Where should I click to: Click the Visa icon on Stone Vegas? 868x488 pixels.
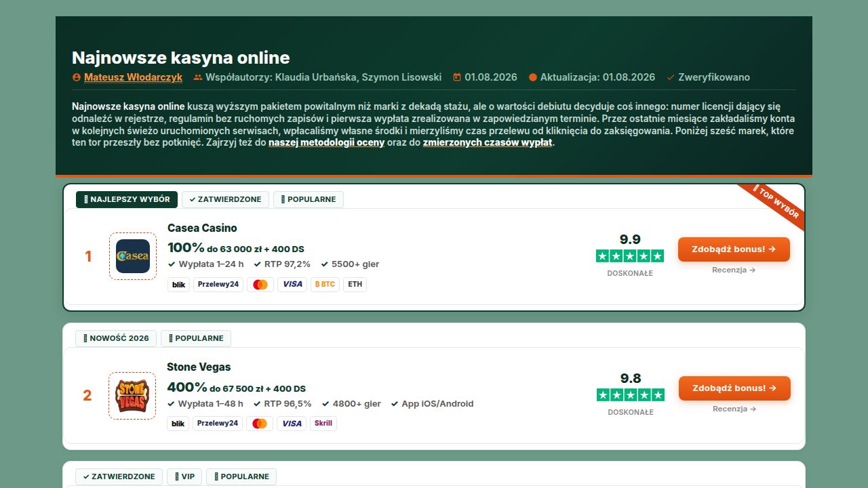click(292, 424)
